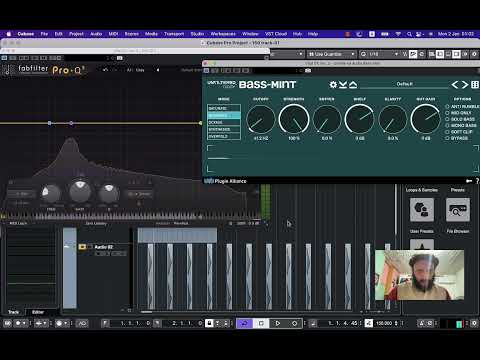Adjust the Bass-Mint Shelf knob
Image resolution: width=480 pixels, height=360 pixels.
pos(360,119)
